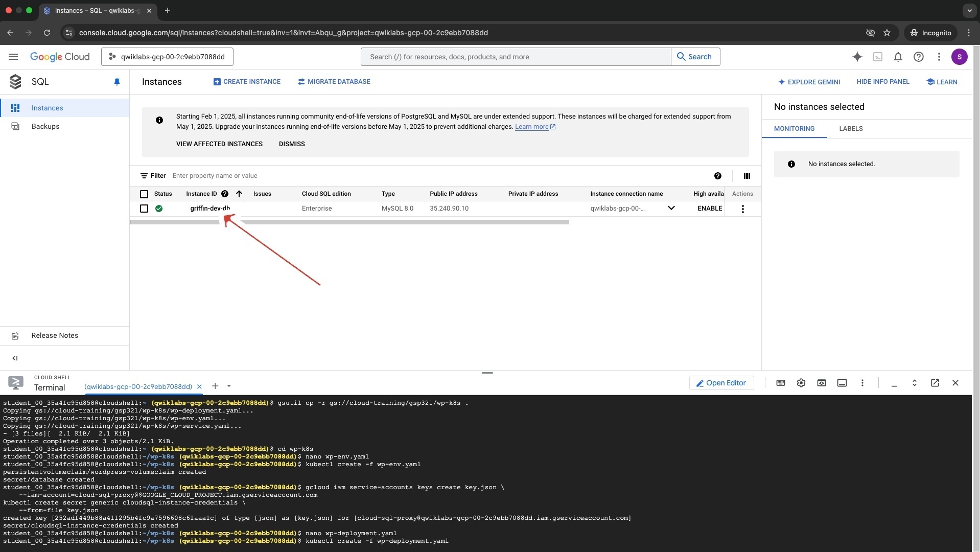Open the purple S account avatar
Screen dimensions: 980x552
[x=960, y=57]
